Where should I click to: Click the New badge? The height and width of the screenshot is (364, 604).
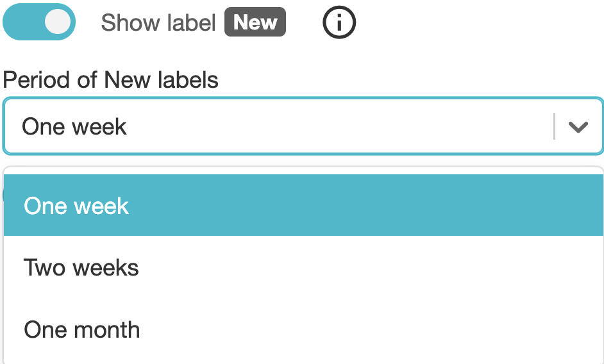pos(255,23)
